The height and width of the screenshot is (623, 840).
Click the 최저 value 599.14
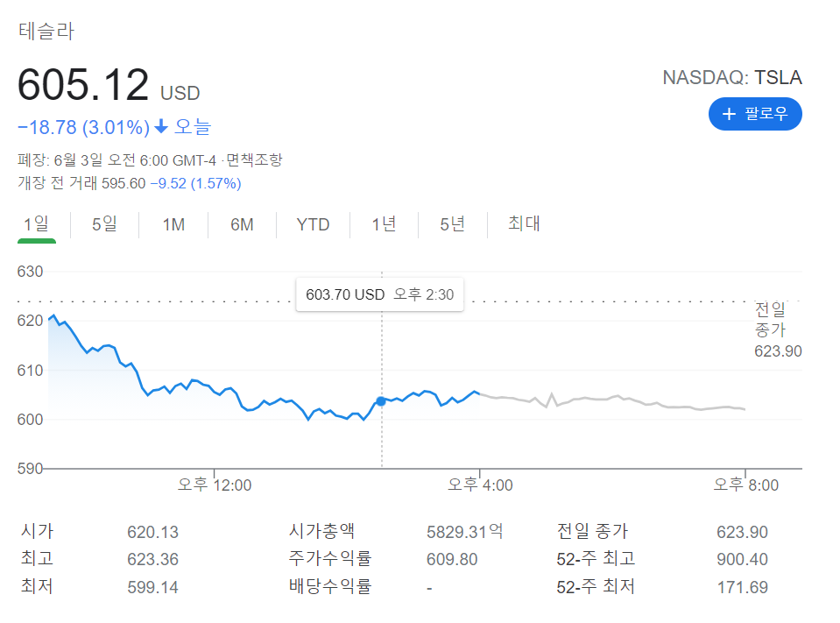152,587
